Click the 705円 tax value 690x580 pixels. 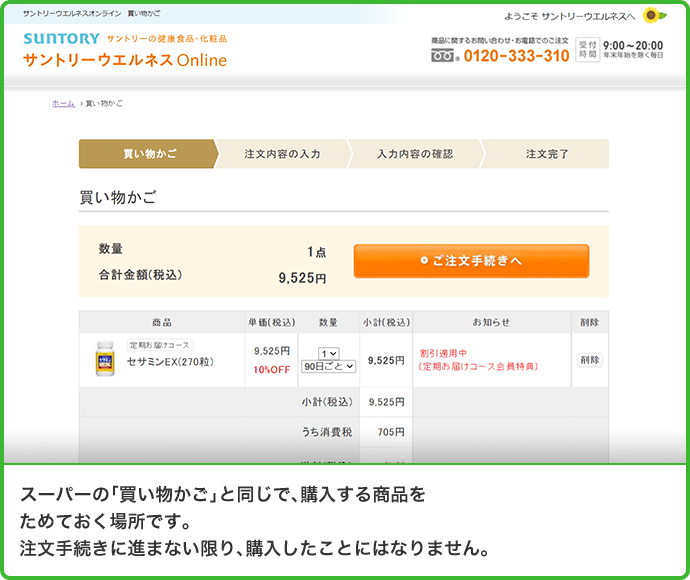pos(391,432)
